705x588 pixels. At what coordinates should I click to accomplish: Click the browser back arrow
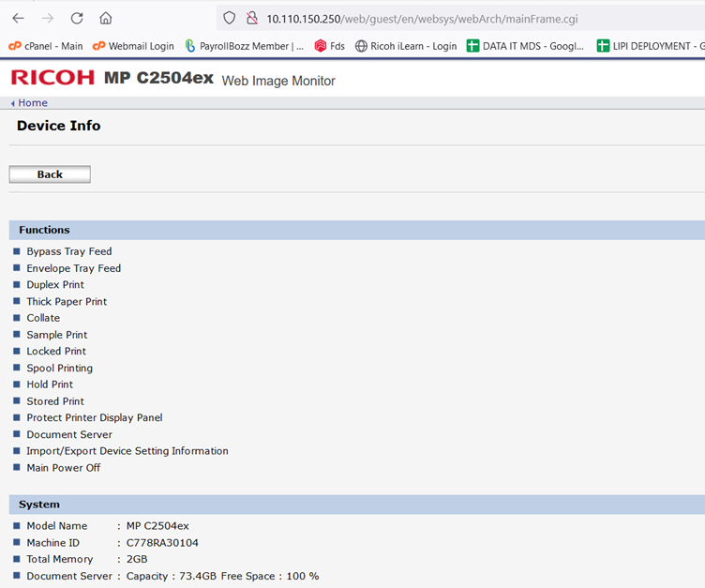(x=19, y=19)
